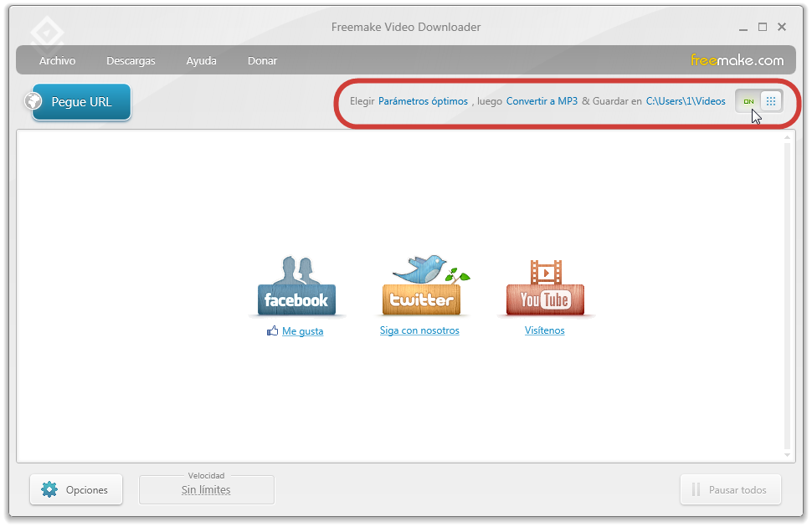Open the Donar menu

click(x=262, y=60)
